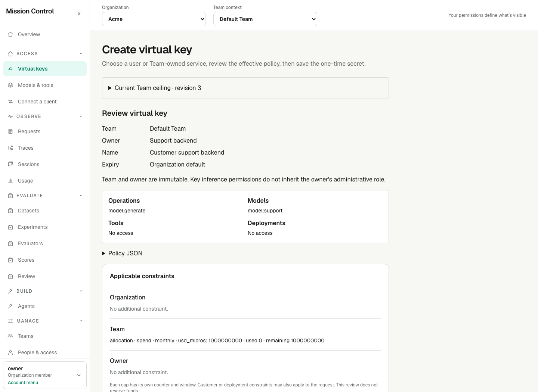Click the Datasets clipboard icon
538x392 pixels.
(10, 211)
